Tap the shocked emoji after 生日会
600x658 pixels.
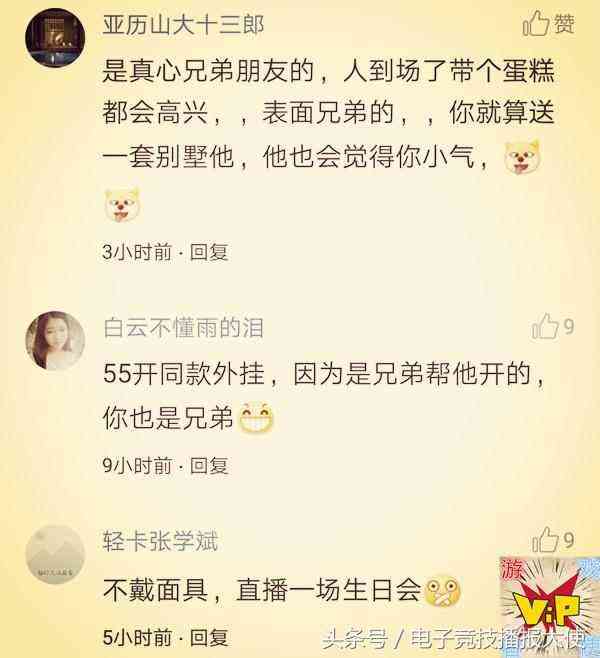pos(443,591)
